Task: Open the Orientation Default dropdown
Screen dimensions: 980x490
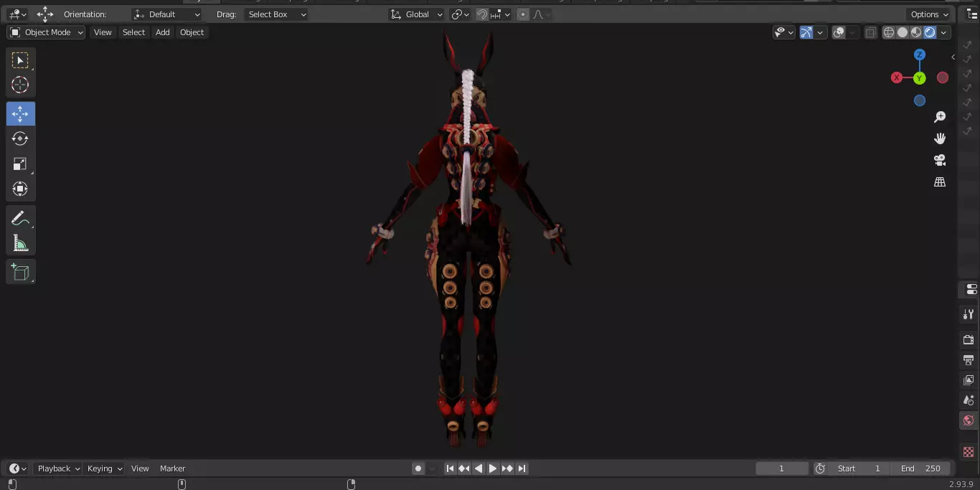Action: [167, 14]
